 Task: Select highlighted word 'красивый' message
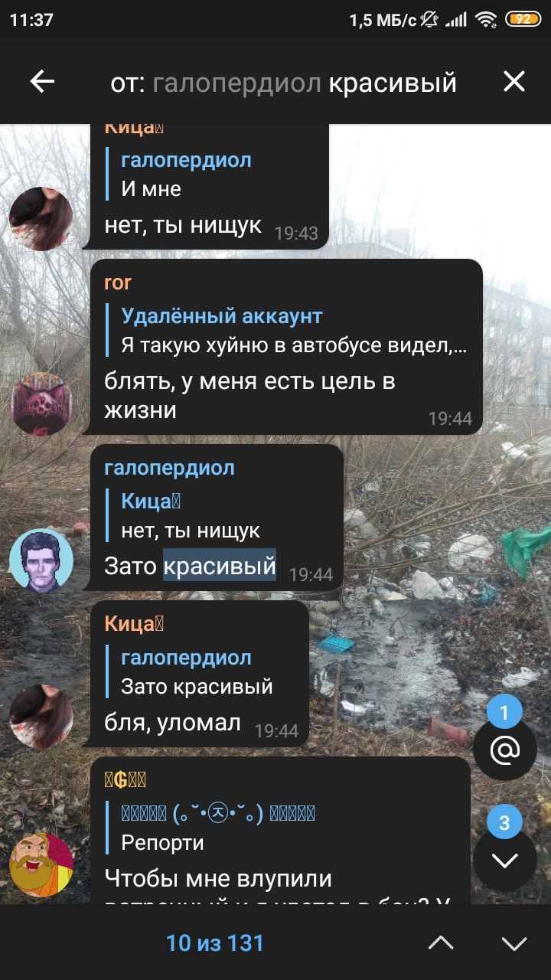click(220, 566)
